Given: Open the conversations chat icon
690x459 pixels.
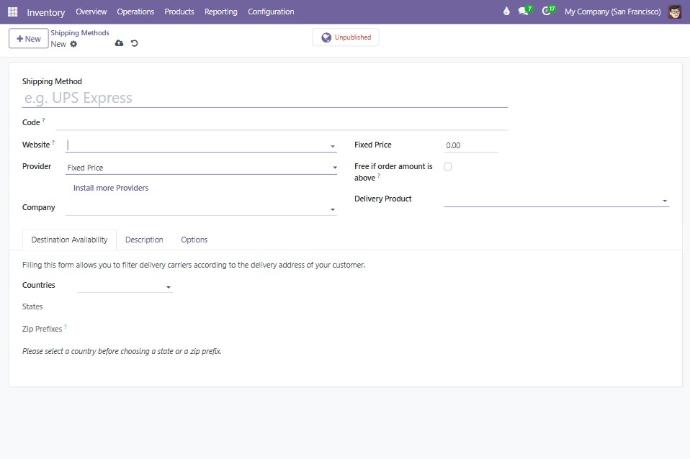Looking at the screenshot, I should [526, 12].
